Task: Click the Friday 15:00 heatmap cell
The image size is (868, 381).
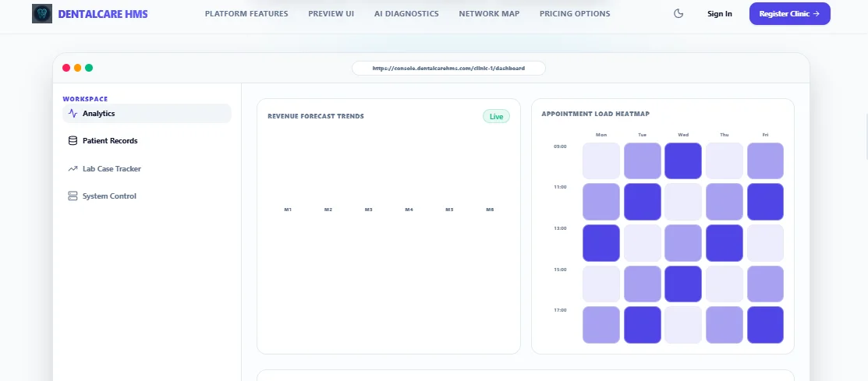Action: point(765,284)
